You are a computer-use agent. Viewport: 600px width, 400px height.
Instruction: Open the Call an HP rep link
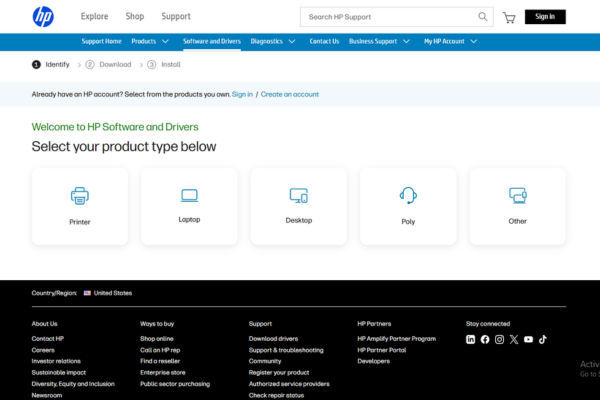tap(160, 350)
